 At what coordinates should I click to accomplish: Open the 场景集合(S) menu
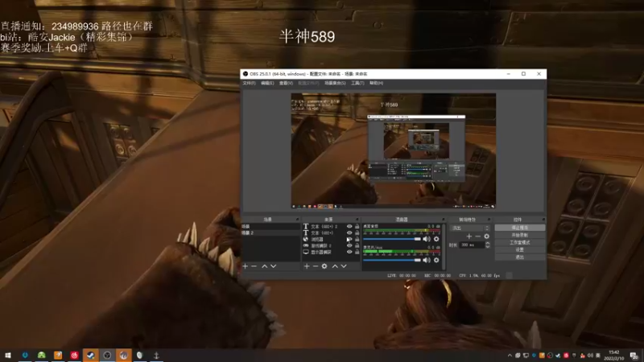click(335, 83)
